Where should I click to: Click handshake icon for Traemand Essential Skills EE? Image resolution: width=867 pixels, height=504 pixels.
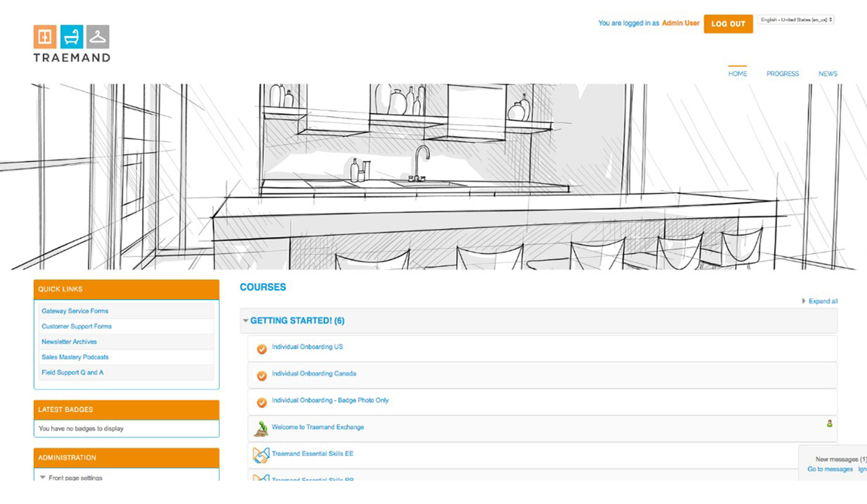click(x=261, y=456)
